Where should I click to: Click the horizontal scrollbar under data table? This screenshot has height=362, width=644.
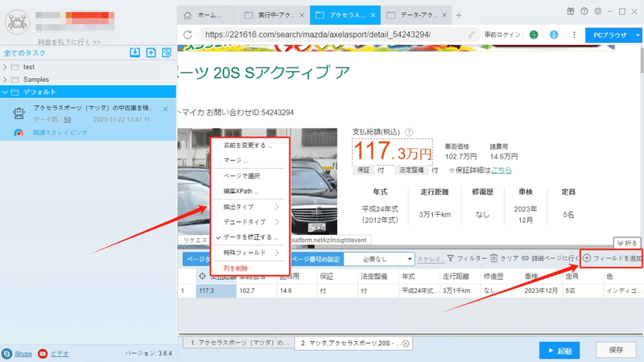click(x=411, y=334)
